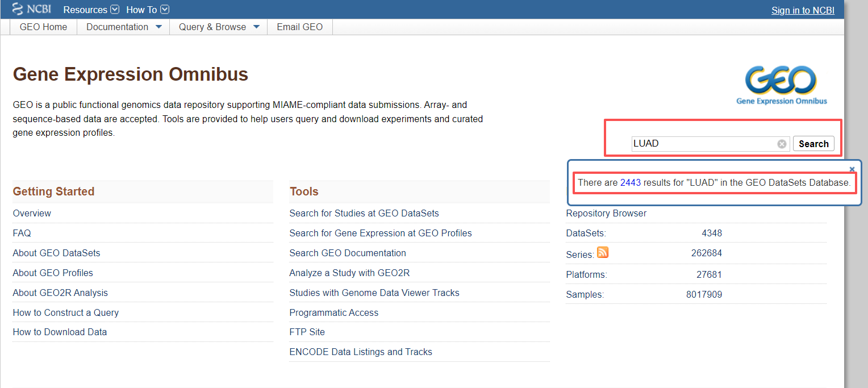Click the Tools section heading

click(x=304, y=191)
